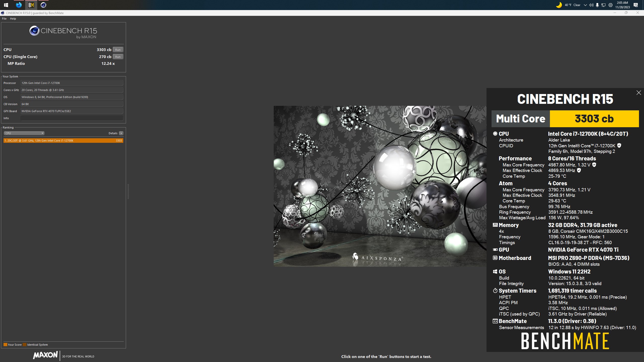Viewport: 644px width, 362px height.
Task: Click the empty Info input field
Action: [x=72, y=118]
